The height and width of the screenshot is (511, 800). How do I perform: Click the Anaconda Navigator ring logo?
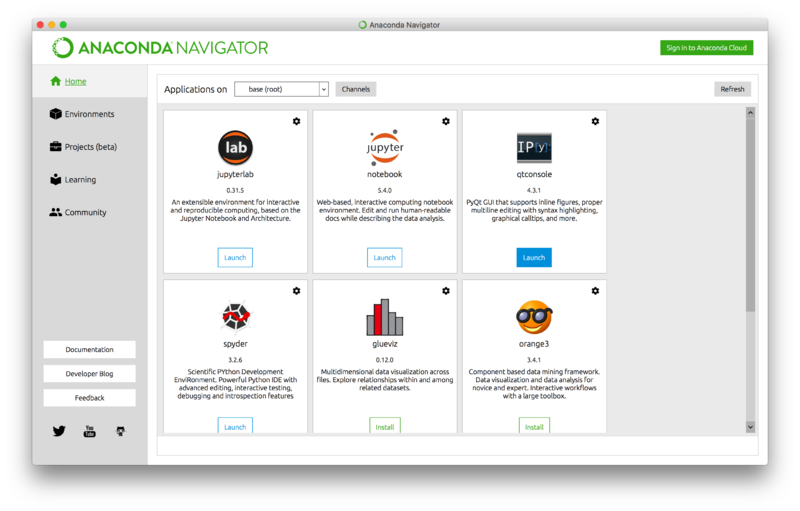(63, 48)
